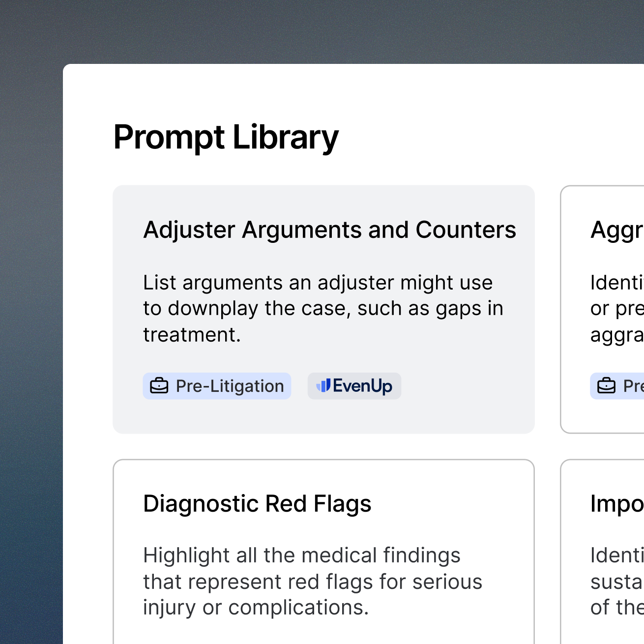
Task: Open the Diagnostic Red Flags prompt title
Action: click(257, 503)
